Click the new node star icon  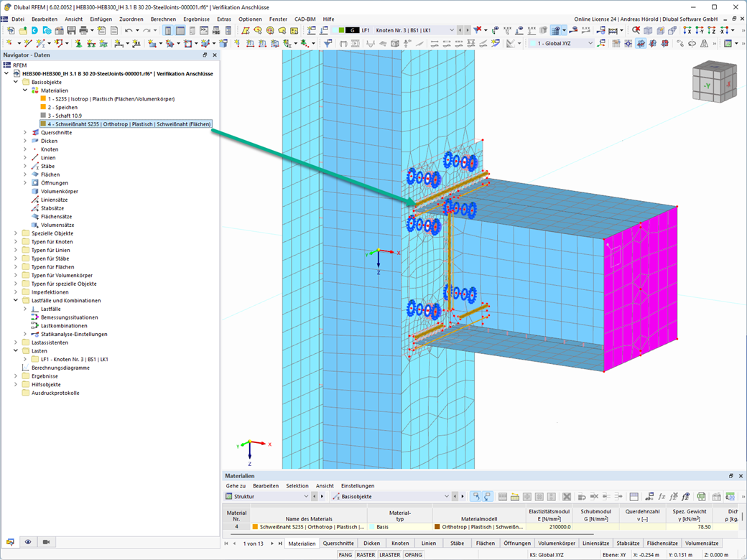(x=9, y=43)
